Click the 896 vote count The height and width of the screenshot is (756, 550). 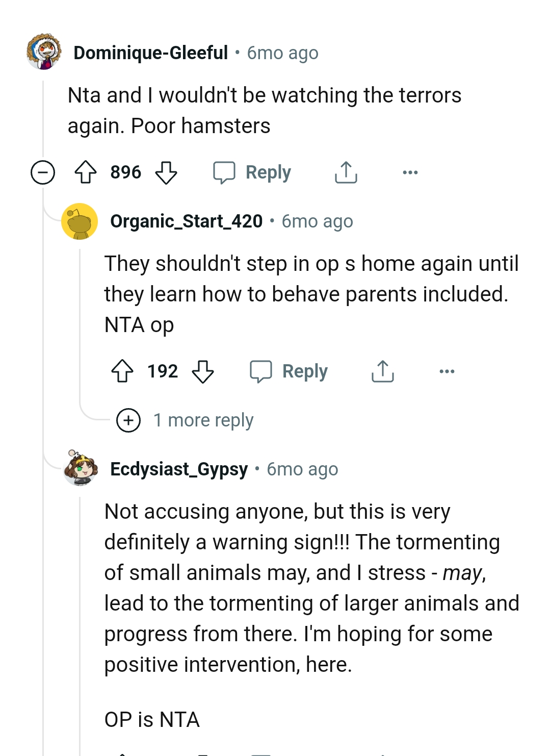tap(126, 172)
